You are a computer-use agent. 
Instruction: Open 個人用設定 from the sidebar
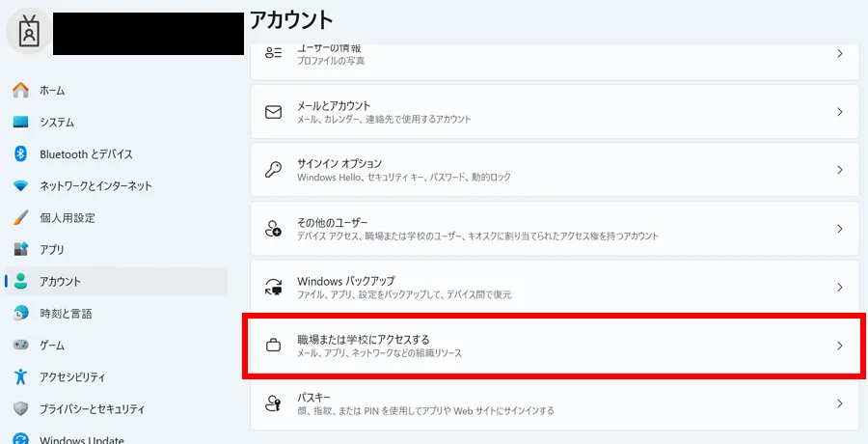[x=67, y=218]
